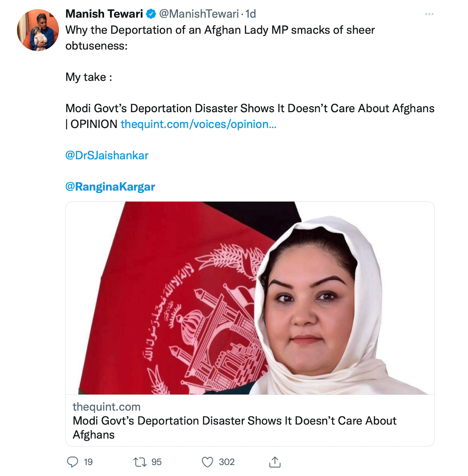This screenshot has width=468, height=476.
Task: Open the reply comment icon
Action: (x=73, y=462)
